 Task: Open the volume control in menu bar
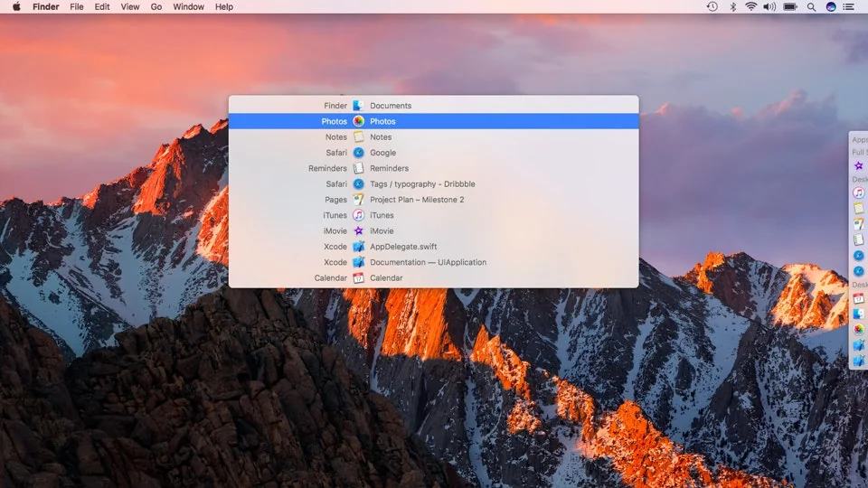pyautogui.click(x=769, y=6)
